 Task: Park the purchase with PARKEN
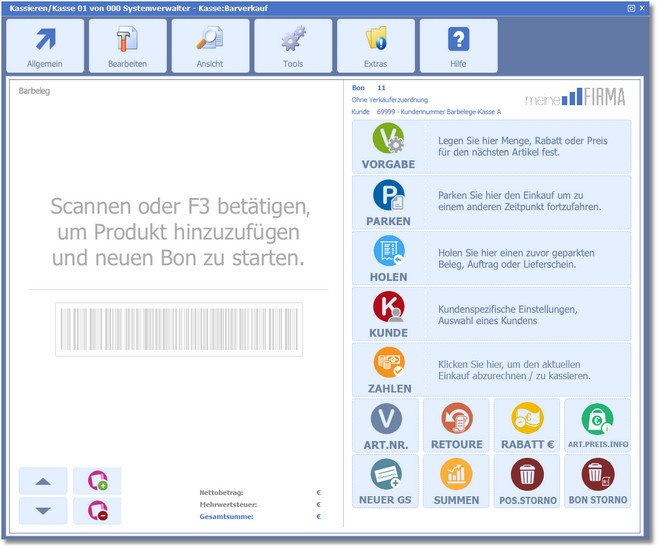(388, 202)
